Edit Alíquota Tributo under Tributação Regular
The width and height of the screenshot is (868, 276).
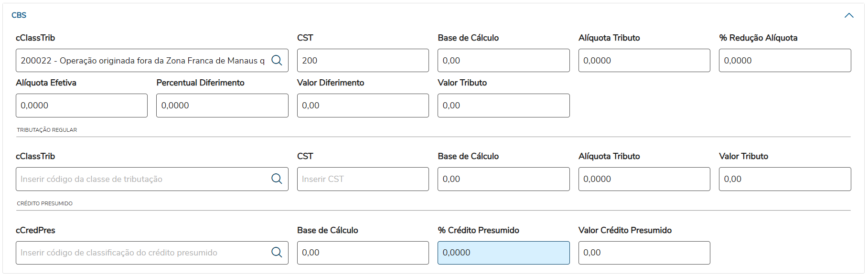tap(643, 179)
